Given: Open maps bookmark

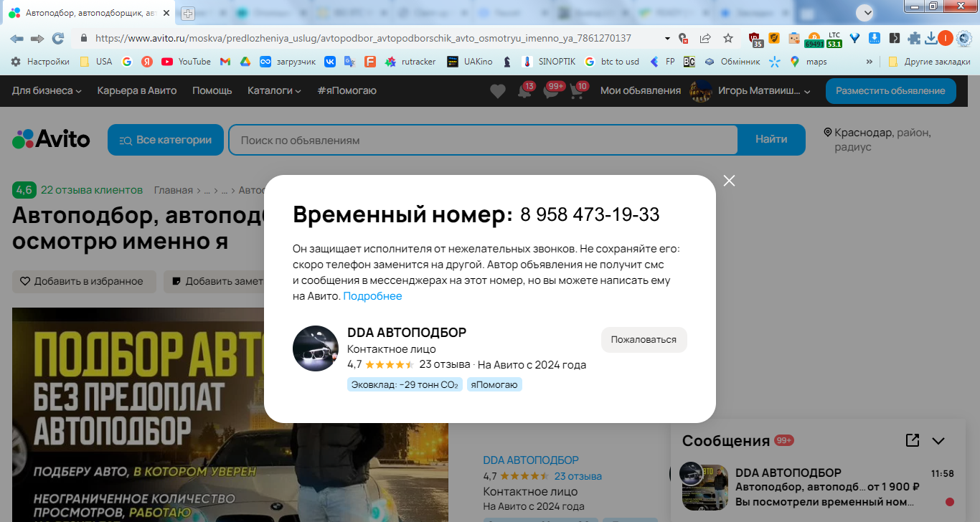Looking at the screenshot, I should click(x=809, y=62).
